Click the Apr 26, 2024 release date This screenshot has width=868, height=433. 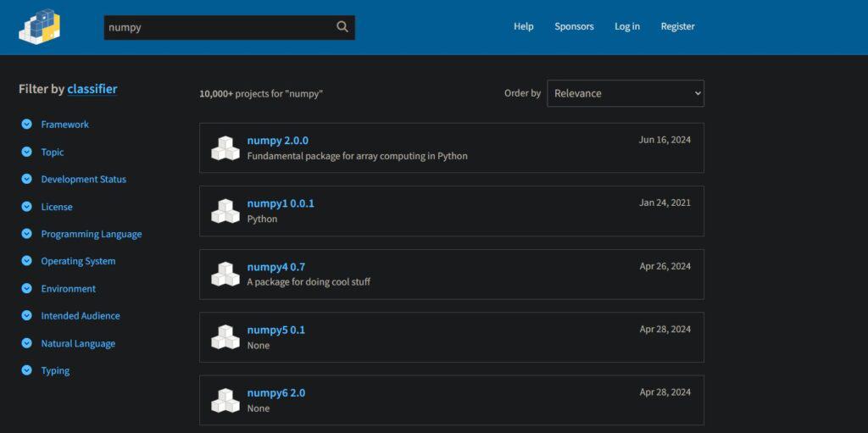665,266
